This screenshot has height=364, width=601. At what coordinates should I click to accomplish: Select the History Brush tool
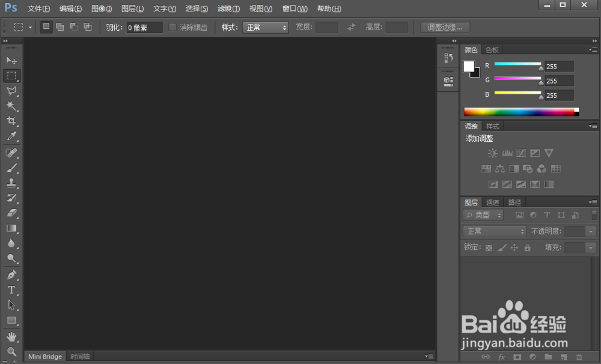click(11, 198)
